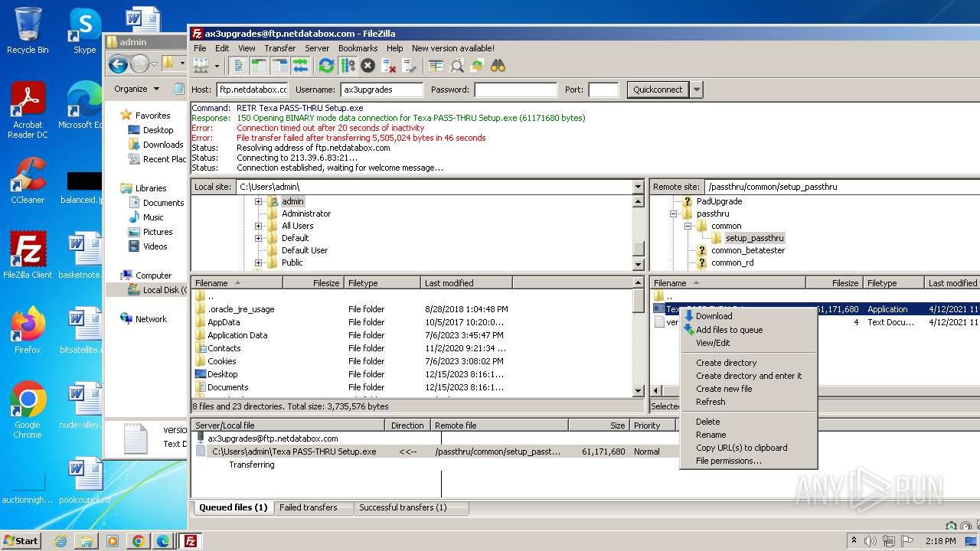Select the Cookies folder in local list
The image size is (980, 551).
pos(222,361)
